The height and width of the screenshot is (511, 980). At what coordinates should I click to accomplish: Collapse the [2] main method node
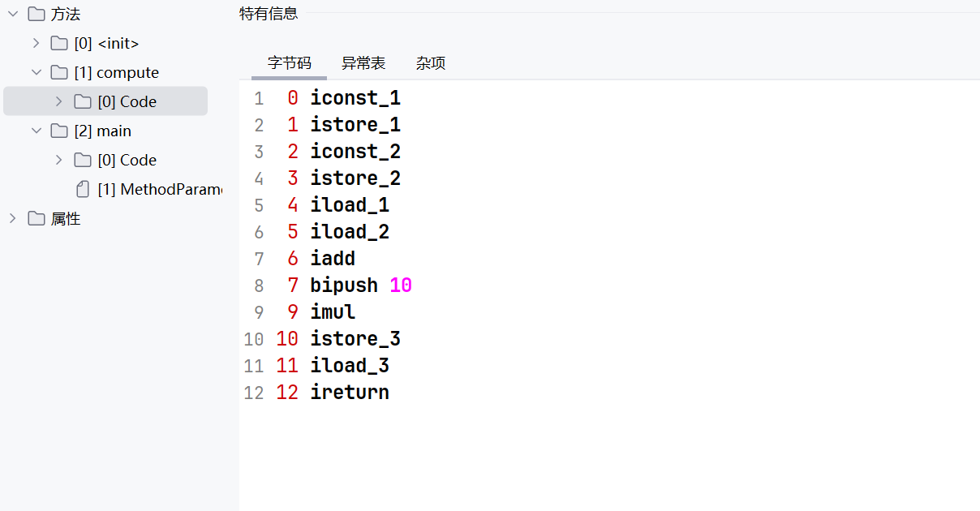pos(36,131)
